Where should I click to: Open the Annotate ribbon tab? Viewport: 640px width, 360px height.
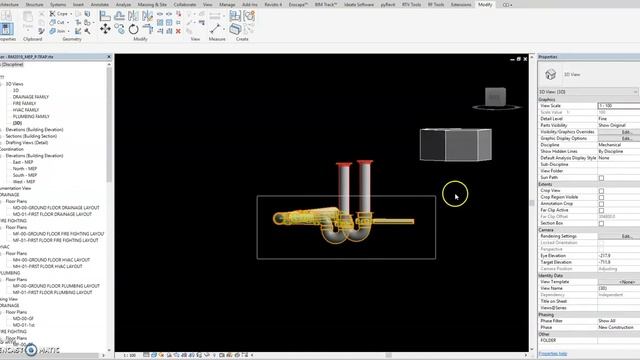[100, 4]
